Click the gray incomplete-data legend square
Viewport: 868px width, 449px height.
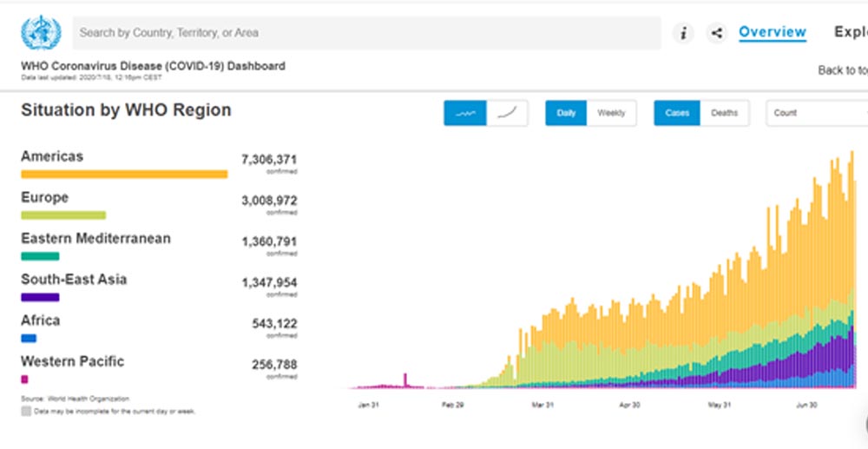(26, 411)
